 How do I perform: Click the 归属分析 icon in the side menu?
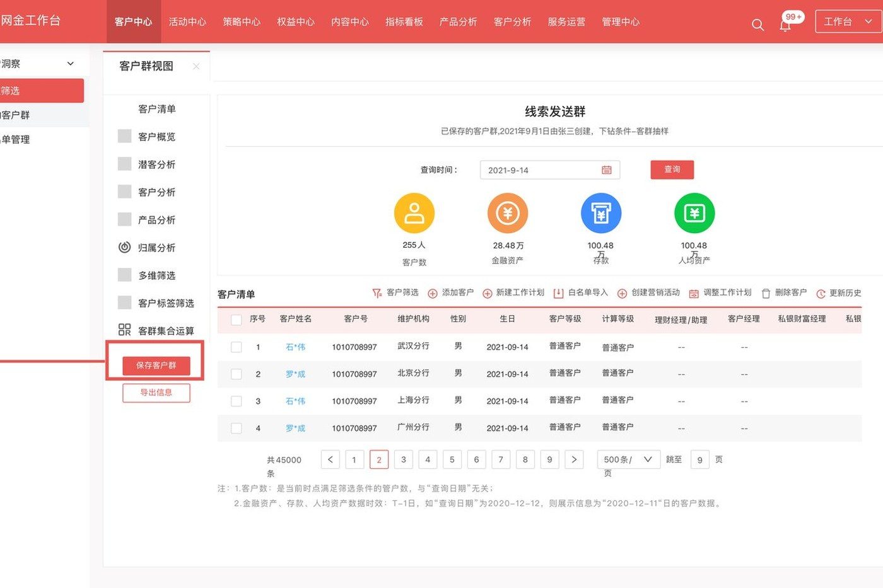(125, 247)
